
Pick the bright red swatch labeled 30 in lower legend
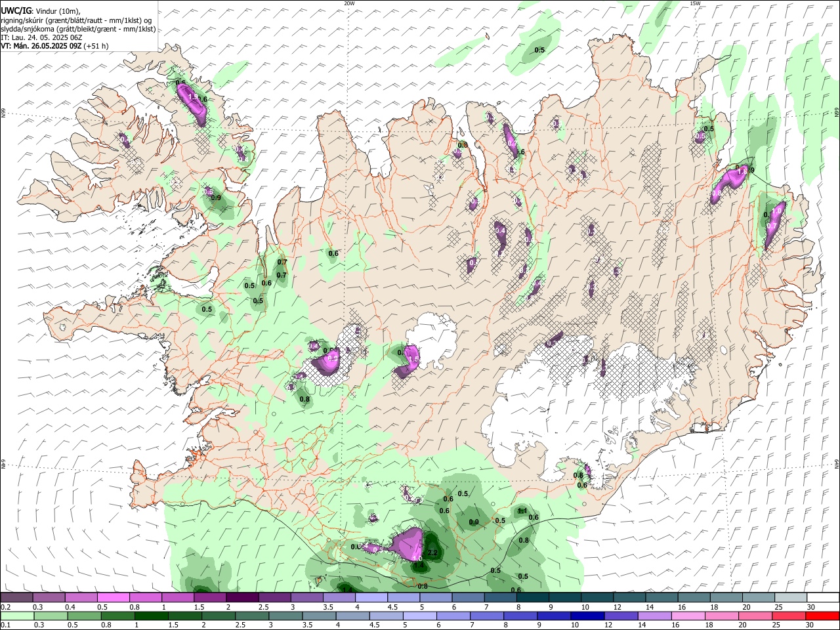click(x=822, y=616)
